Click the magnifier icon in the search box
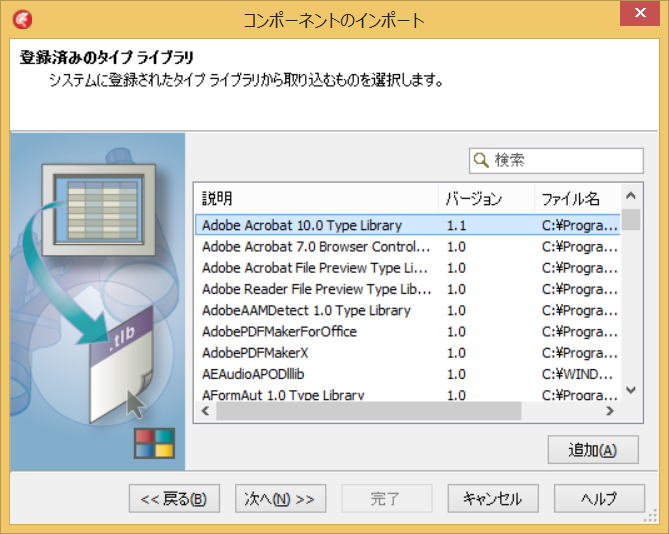 (481, 160)
